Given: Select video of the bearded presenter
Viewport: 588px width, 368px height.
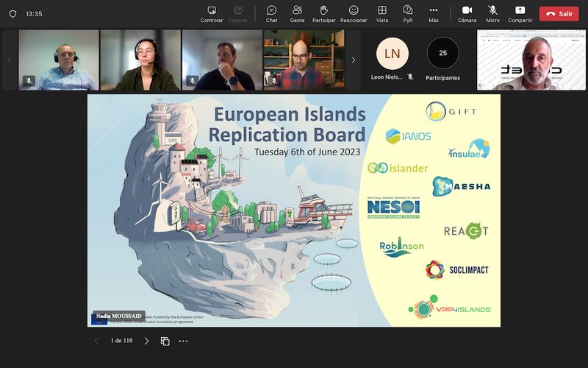Looking at the screenshot, I should 531,60.
